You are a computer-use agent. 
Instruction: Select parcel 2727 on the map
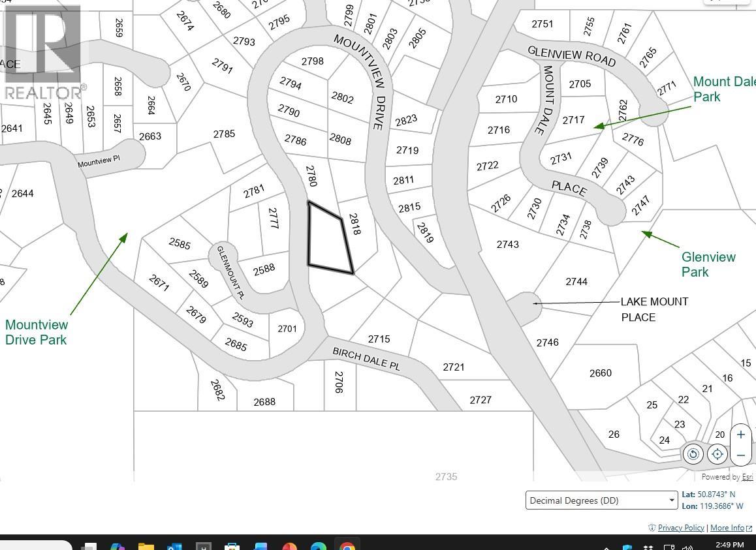pyautogui.click(x=480, y=399)
